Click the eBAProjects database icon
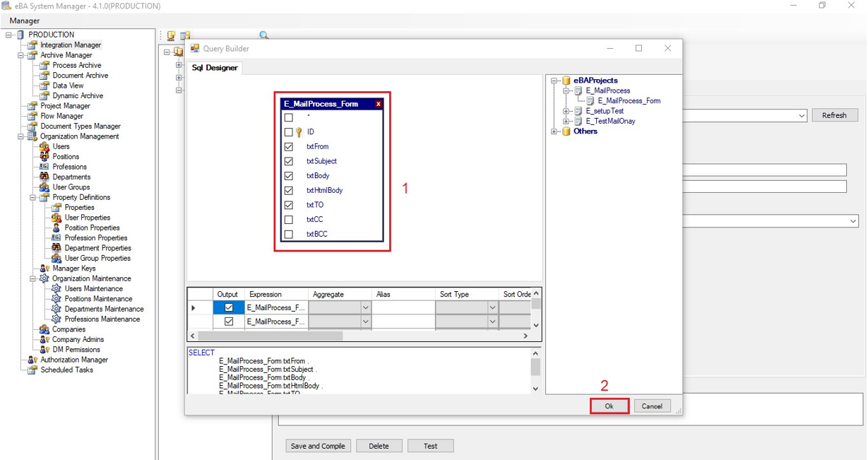Image resolution: width=868 pixels, height=460 pixels. pyautogui.click(x=566, y=81)
